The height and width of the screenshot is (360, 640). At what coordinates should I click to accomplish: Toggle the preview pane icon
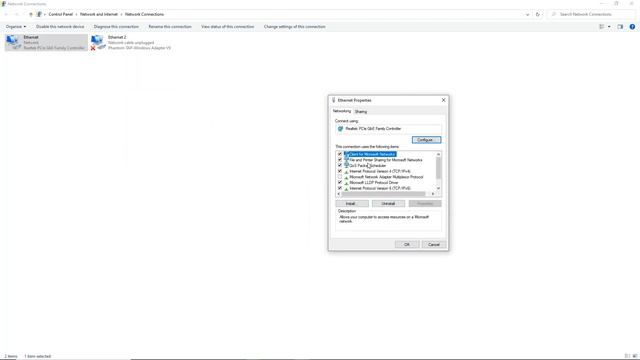(x=620, y=27)
